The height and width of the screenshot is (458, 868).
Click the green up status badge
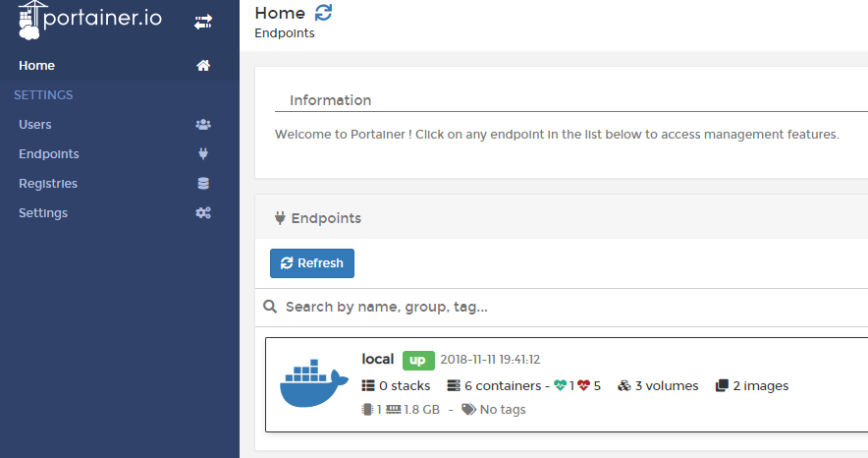pos(418,360)
